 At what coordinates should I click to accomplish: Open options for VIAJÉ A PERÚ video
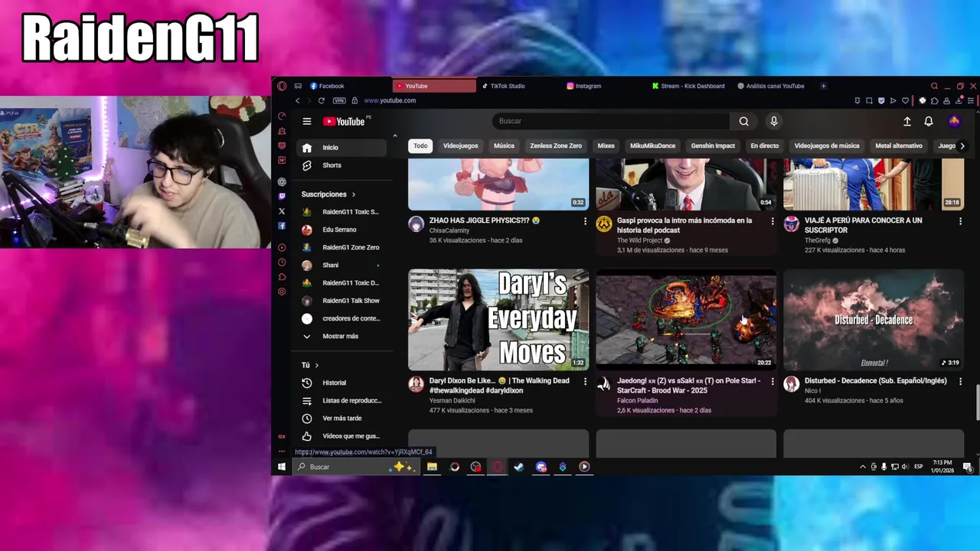pyautogui.click(x=960, y=221)
